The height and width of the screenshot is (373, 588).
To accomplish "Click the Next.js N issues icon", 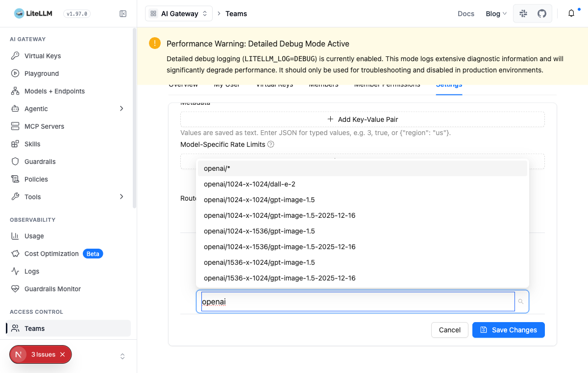I will [x=19, y=354].
